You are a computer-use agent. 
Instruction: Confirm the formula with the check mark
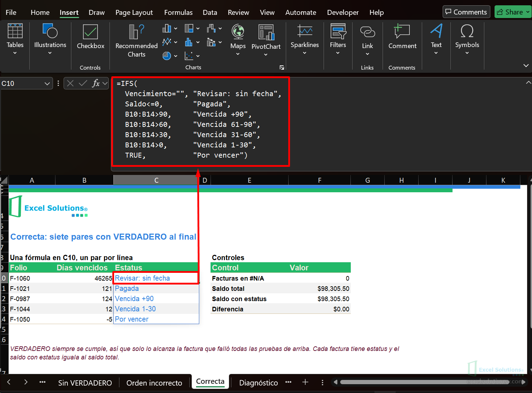click(x=83, y=83)
